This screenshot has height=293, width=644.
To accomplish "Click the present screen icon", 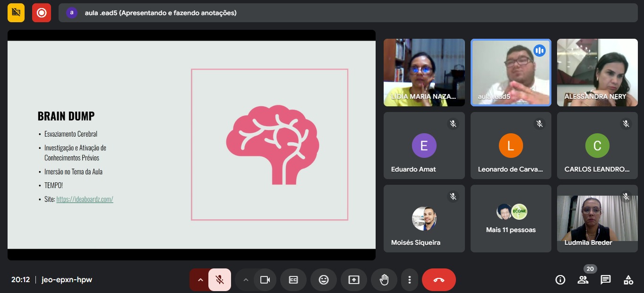I will click(x=354, y=280).
